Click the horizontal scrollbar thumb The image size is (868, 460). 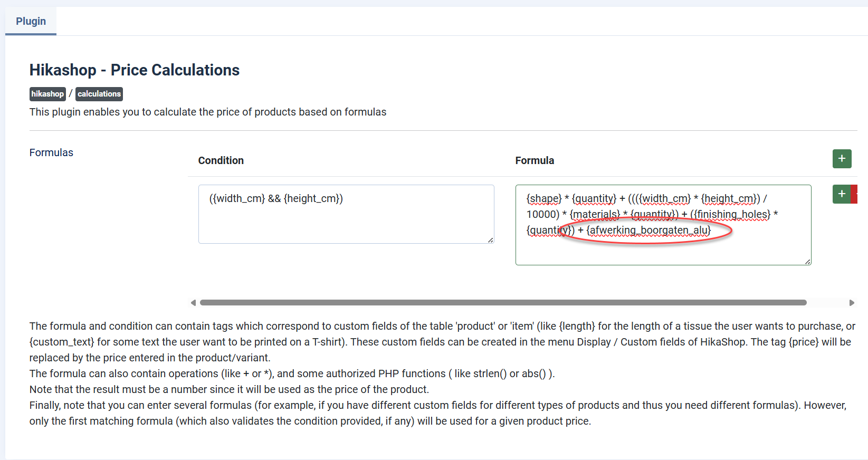click(x=503, y=303)
